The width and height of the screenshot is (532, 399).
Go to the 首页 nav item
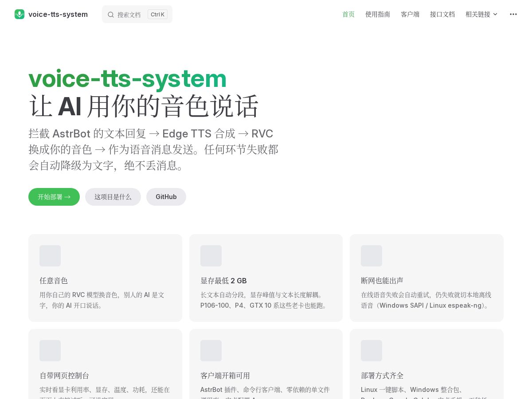pos(348,14)
